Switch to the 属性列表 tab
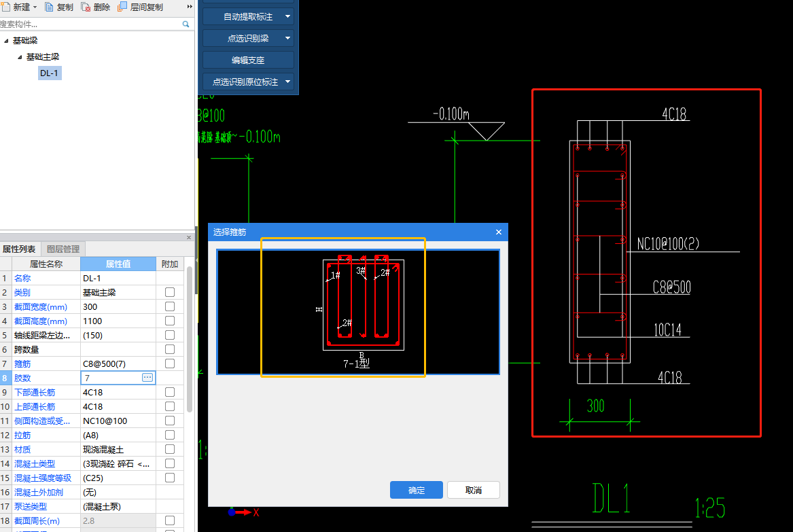The image size is (793, 532). [19, 249]
